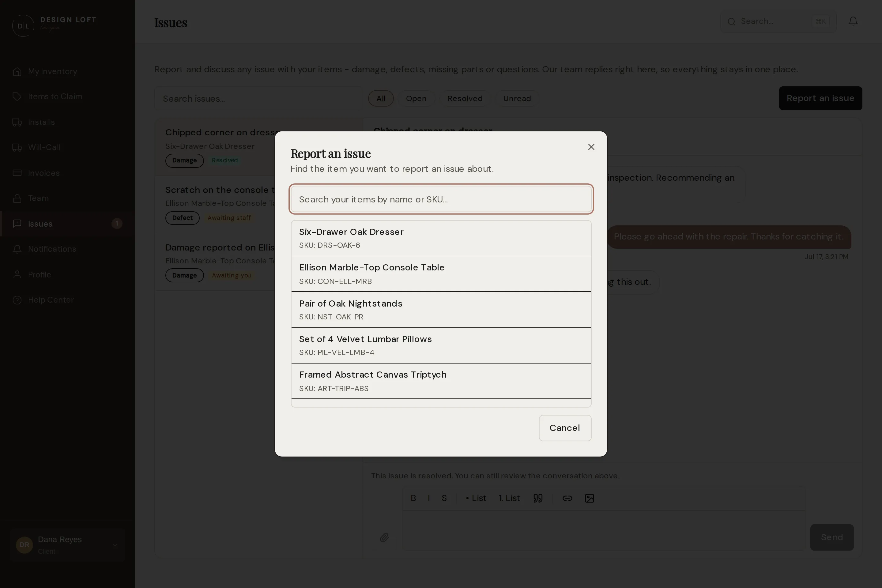Open Help Center
This screenshot has width=882, height=588.
[x=67, y=300]
